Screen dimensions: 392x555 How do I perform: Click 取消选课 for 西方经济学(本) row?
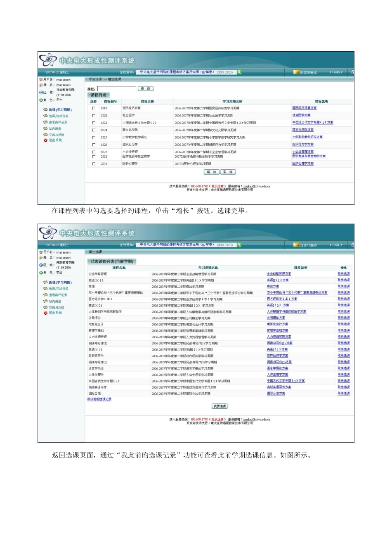coord(343,299)
